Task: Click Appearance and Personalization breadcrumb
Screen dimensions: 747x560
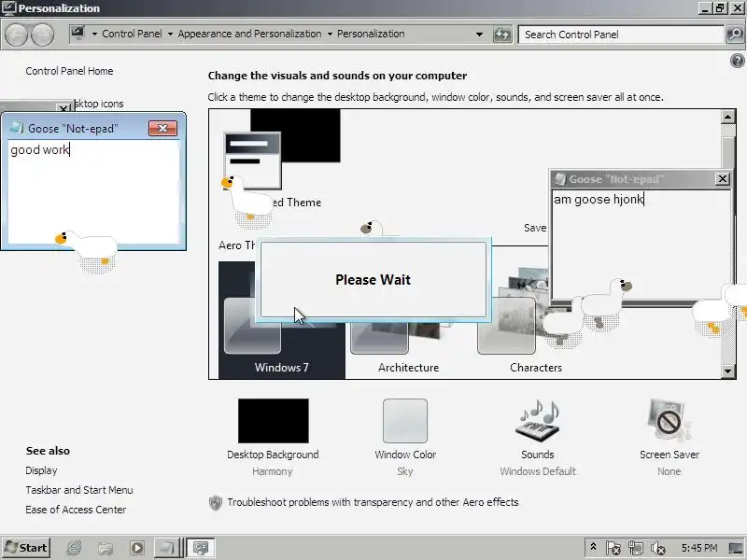Action: pos(249,34)
